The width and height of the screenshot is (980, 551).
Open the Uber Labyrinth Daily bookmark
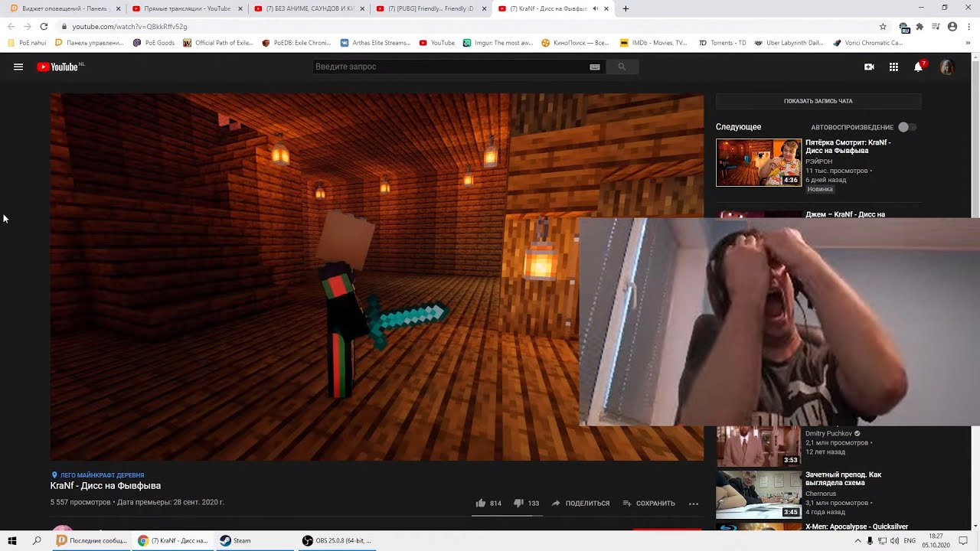tap(789, 43)
